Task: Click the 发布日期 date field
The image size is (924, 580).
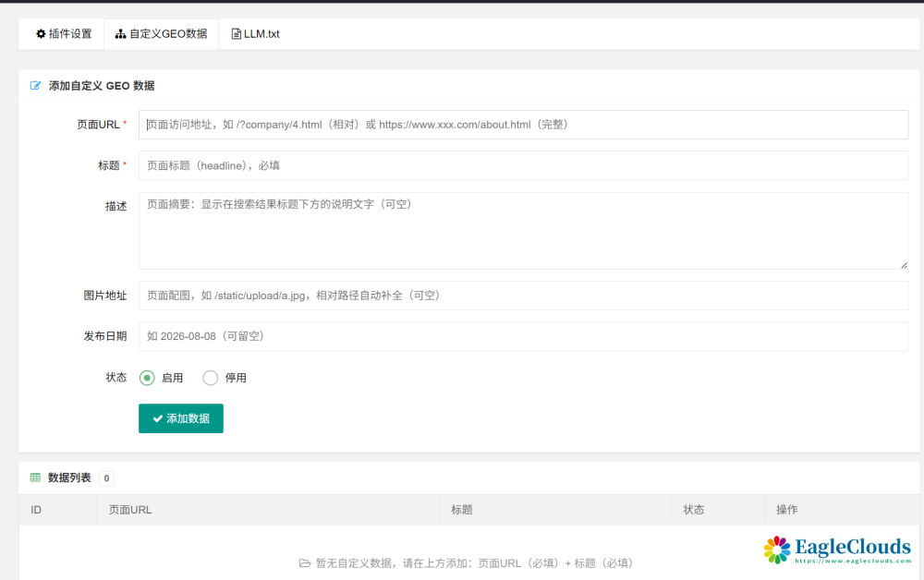Action: pos(523,336)
